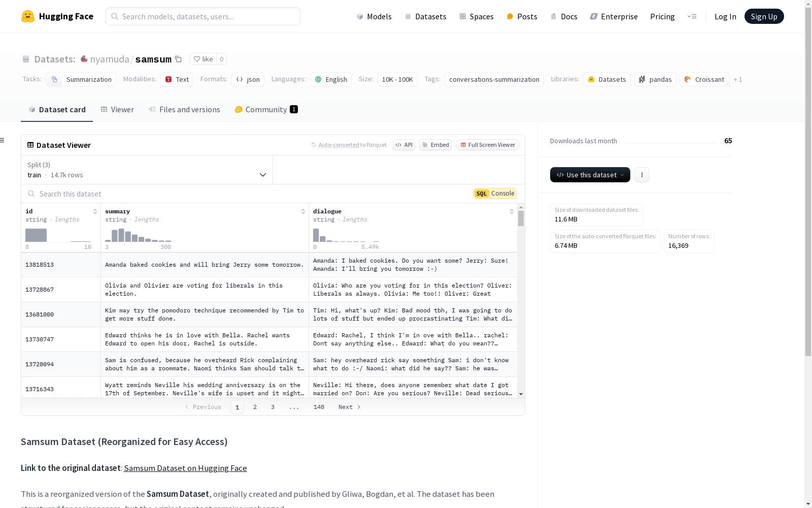Sort the id column
812x508 pixels.
coord(95,211)
